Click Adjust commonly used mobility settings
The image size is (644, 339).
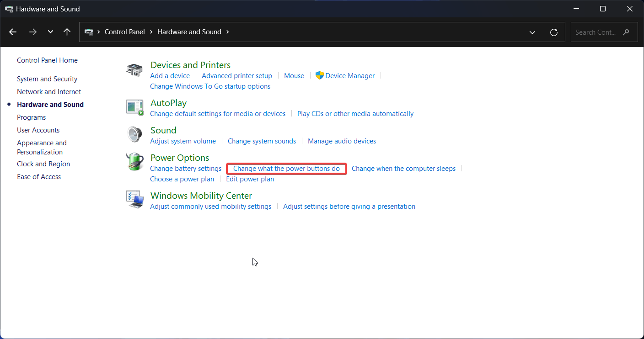click(211, 207)
